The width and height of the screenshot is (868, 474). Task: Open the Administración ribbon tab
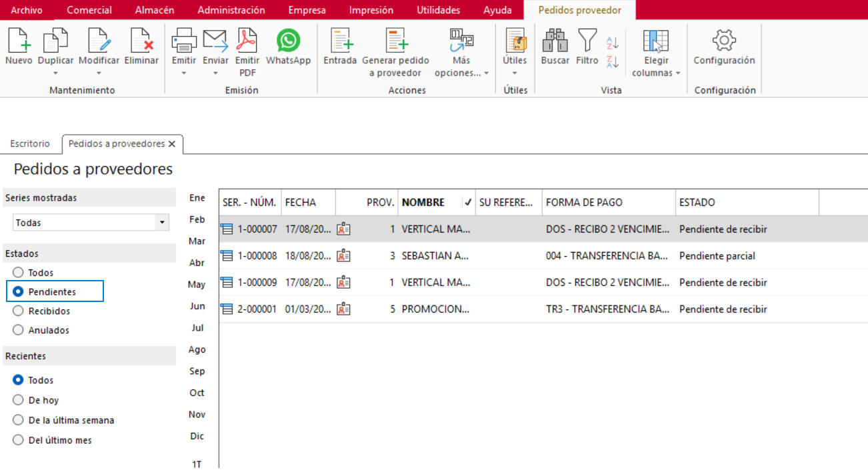(x=231, y=10)
